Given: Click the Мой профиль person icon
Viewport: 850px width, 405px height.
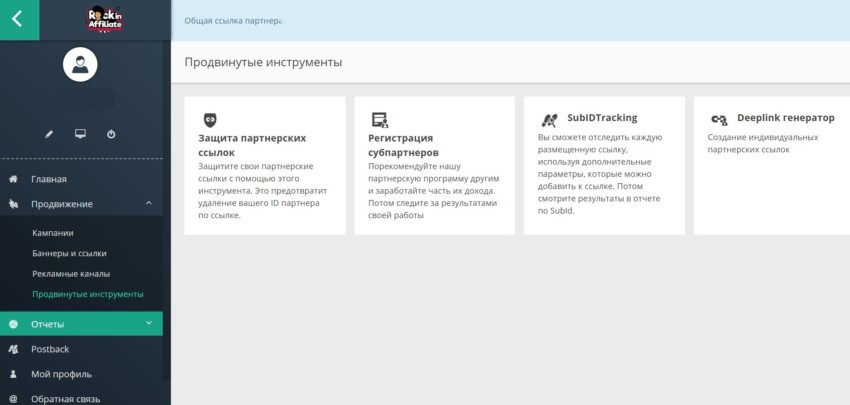Looking at the screenshot, I should click(x=14, y=374).
